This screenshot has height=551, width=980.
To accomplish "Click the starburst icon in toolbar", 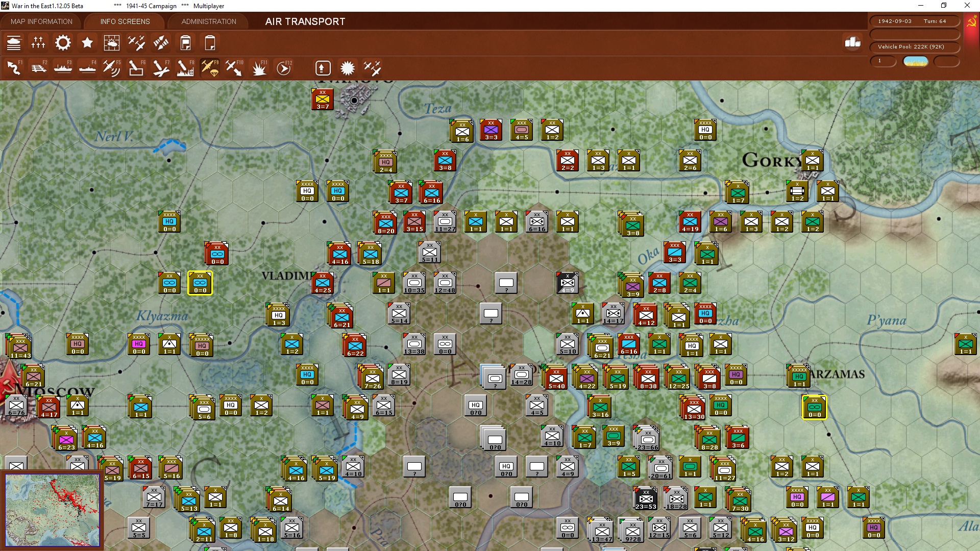I will 348,68.
